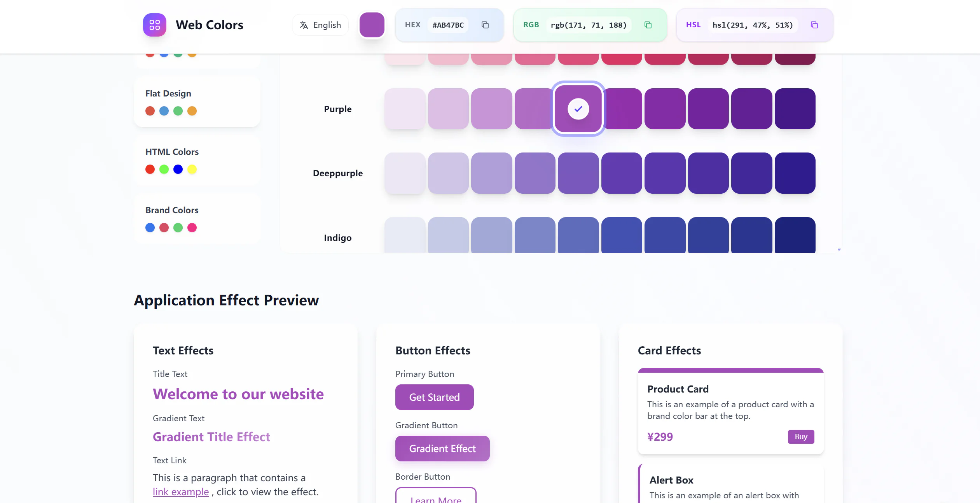
Task: Click the Gradient Effect button
Action: (x=442, y=448)
